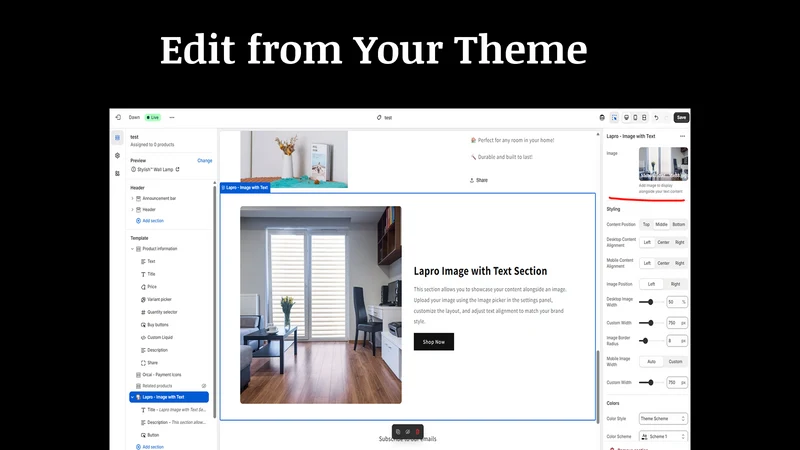Open the Color Style dropdown
Screen dimensions: 800x450
663,419
